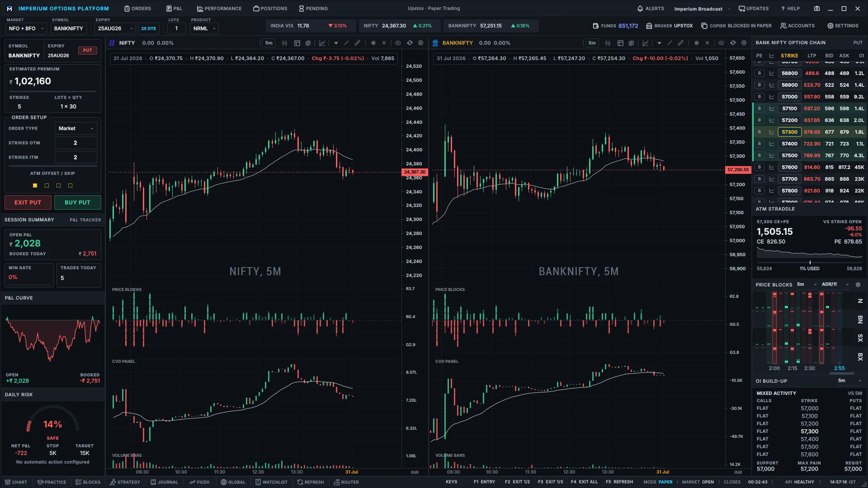The width and height of the screenshot is (868, 488).
Task: Toggle PUT side in option chain header
Action: coord(858,42)
